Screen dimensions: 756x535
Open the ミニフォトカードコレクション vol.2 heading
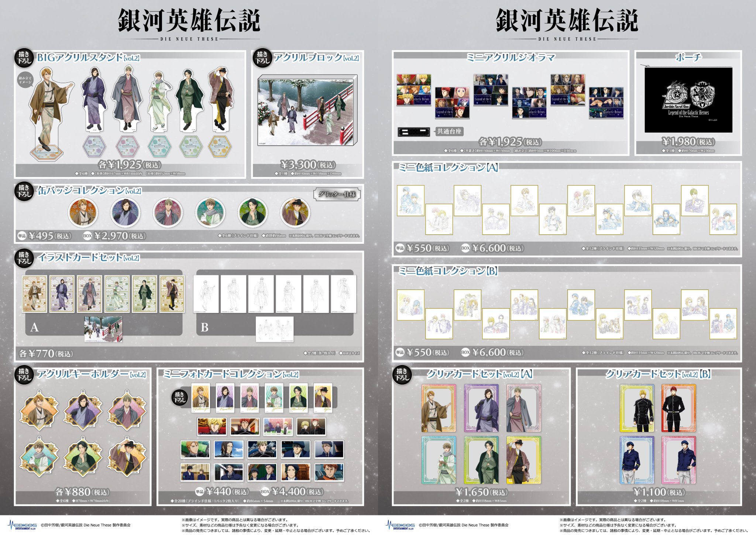[x=231, y=374]
